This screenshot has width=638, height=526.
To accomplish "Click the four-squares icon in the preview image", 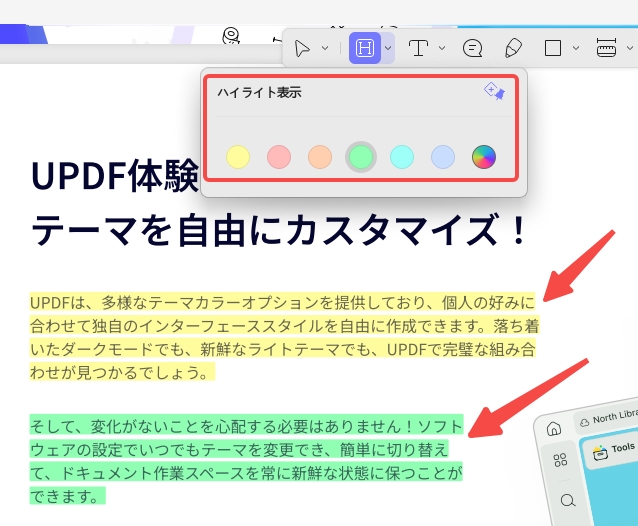I will coord(560,460).
